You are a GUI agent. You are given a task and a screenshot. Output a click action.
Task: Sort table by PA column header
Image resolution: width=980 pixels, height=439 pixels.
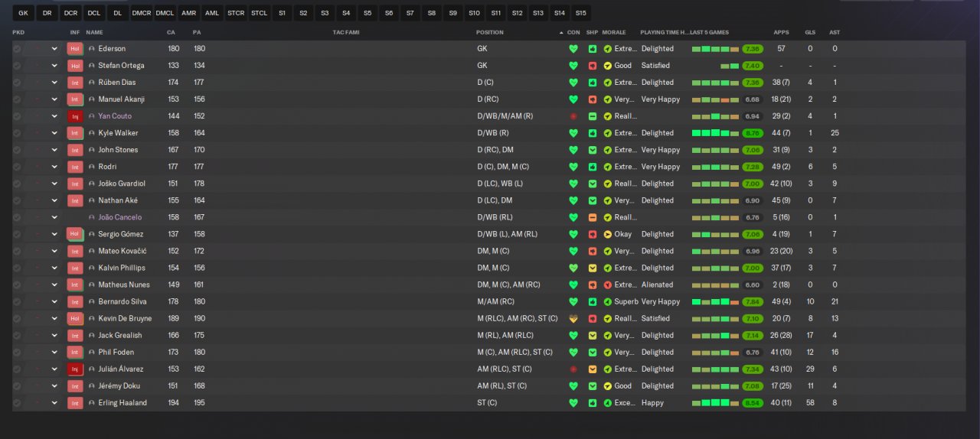pyautogui.click(x=197, y=33)
